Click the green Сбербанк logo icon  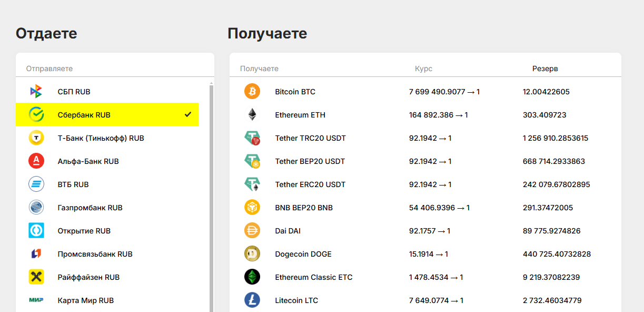(36, 115)
